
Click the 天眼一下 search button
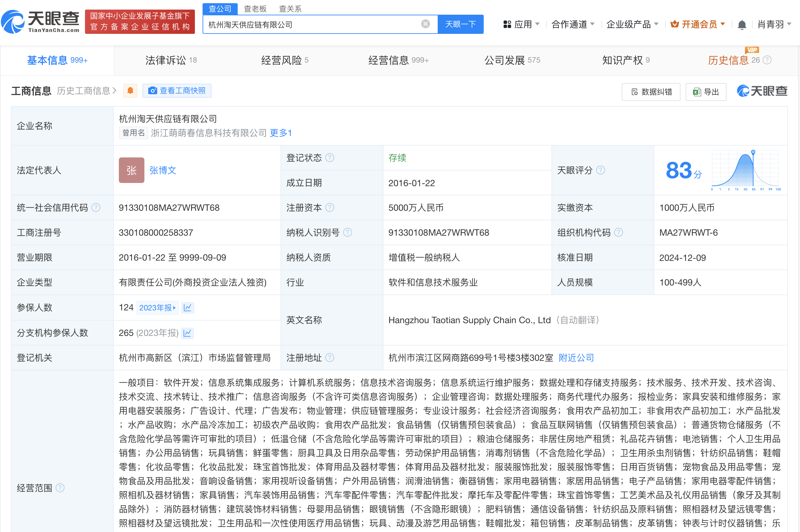[460, 24]
